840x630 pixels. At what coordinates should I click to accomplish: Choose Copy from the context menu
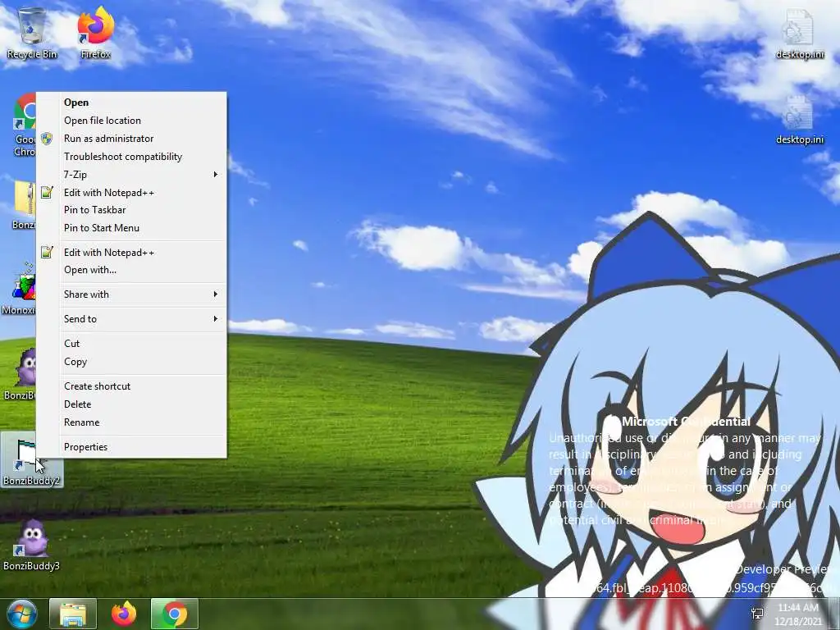tap(131, 362)
